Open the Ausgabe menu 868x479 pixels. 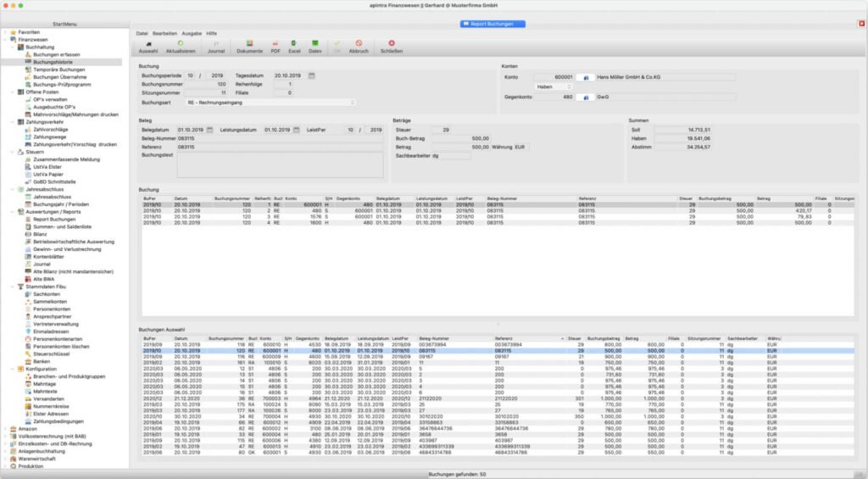[192, 34]
